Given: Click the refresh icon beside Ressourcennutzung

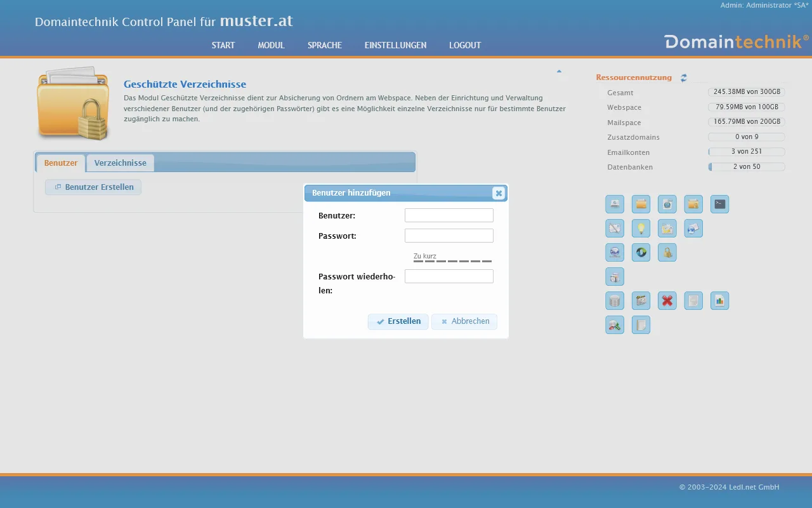Looking at the screenshot, I should coord(684,78).
